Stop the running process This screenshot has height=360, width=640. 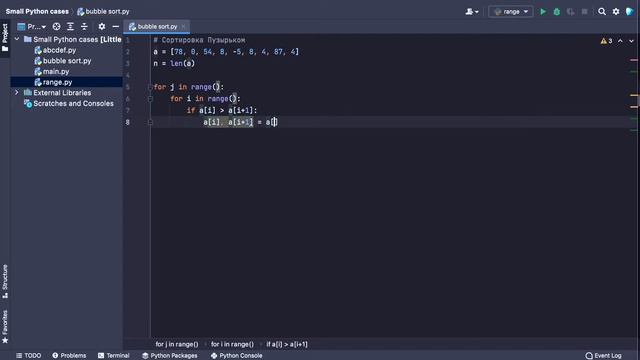(x=584, y=12)
